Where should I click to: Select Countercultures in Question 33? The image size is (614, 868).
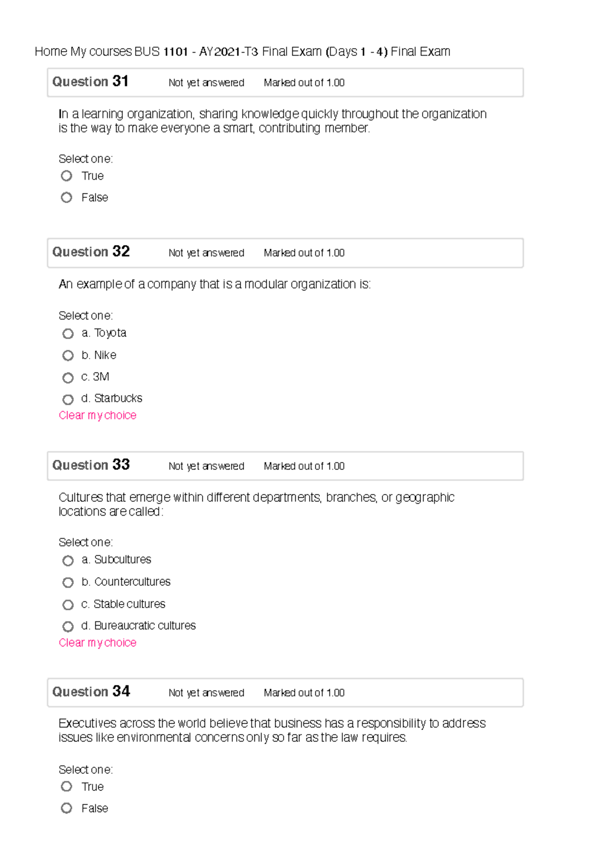coord(68,583)
